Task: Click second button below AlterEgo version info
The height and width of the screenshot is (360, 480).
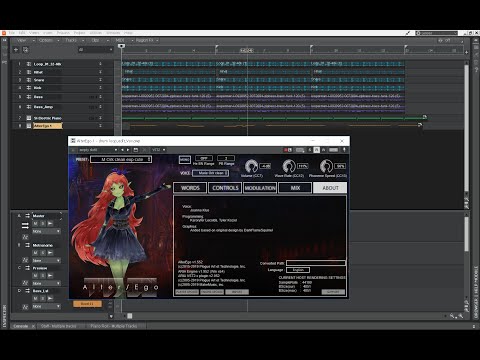Action: pos(212,292)
